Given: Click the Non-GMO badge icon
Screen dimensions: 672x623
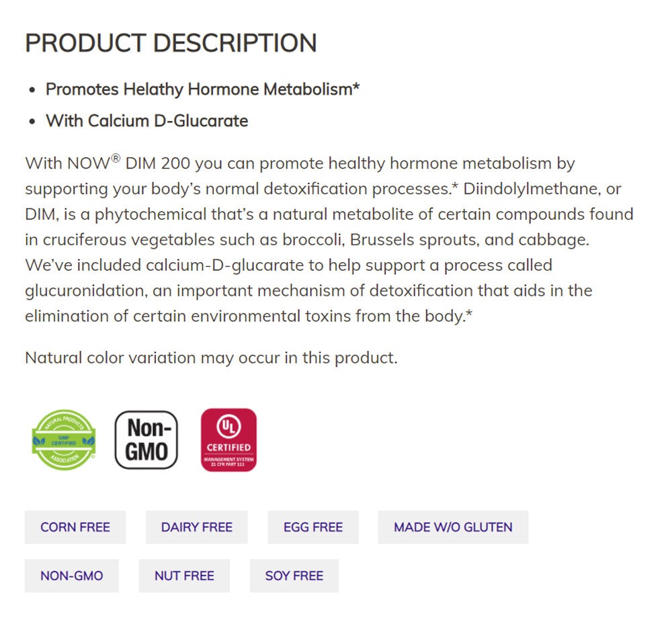Looking at the screenshot, I should point(146,440).
